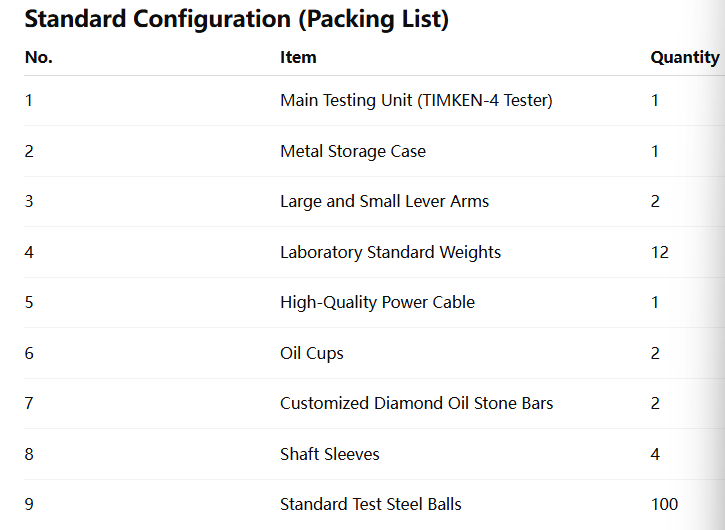Select the Metal Storage Case item
Viewport: 725px width, 530px height.
coord(353,151)
